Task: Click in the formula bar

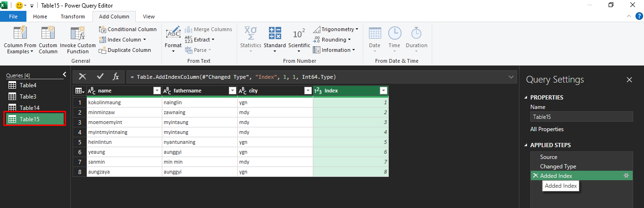Action: point(316,77)
